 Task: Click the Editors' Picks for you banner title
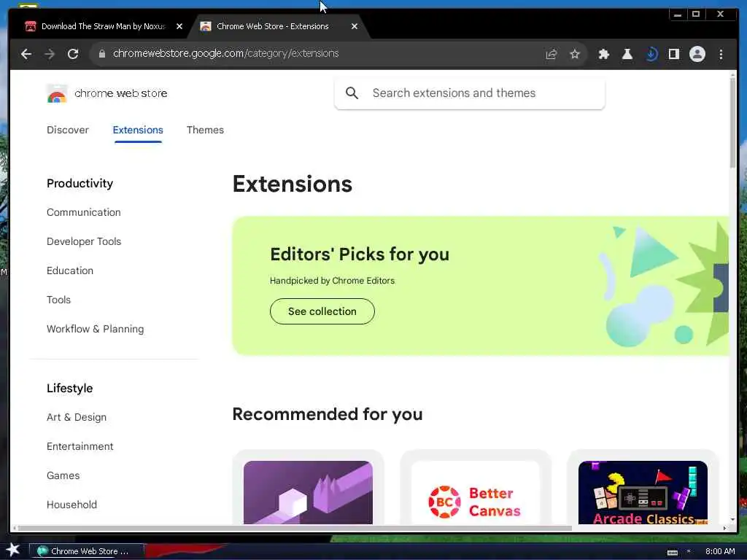360,254
